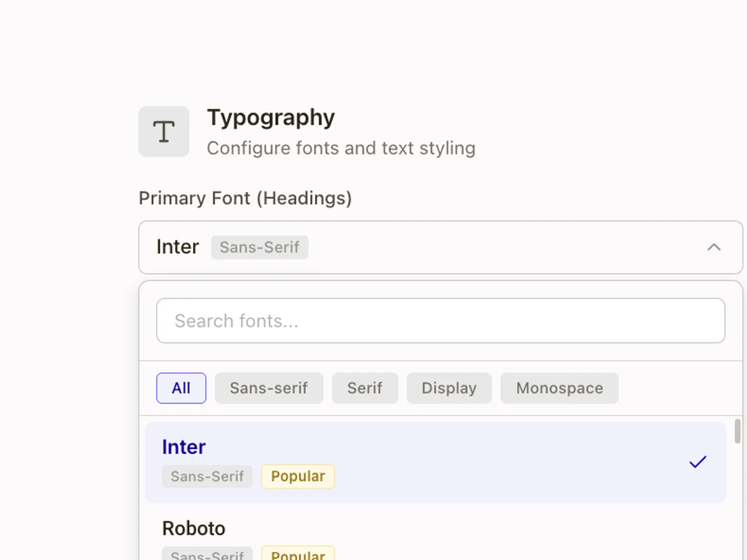747x560 pixels.
Task: Click the Popular badge under Roboto
Action: (x=298, y=554)
